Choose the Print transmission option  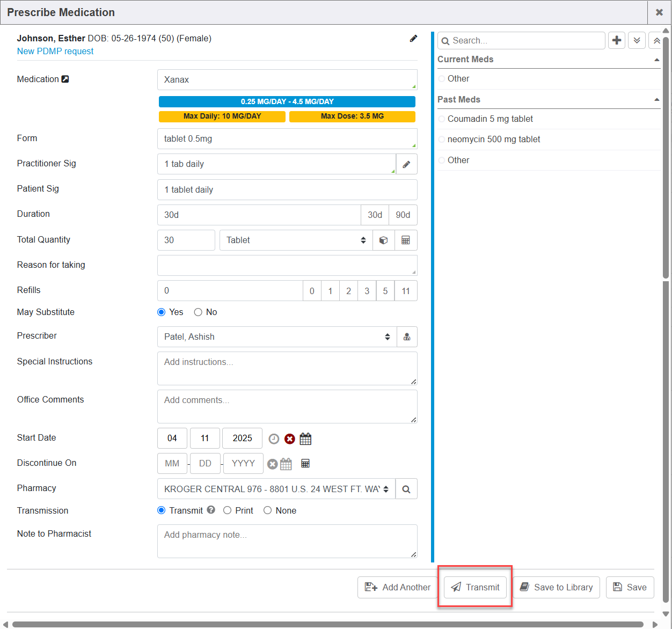tap(228, 510)
